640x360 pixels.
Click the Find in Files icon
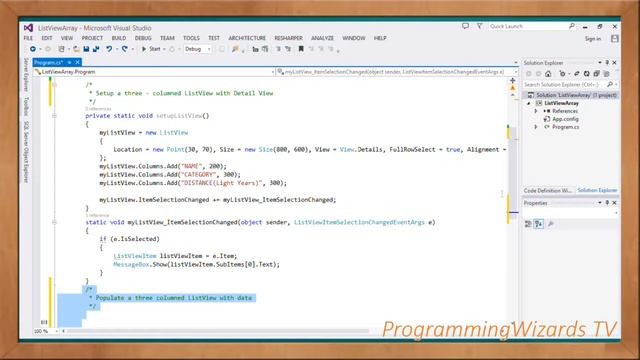235,49
